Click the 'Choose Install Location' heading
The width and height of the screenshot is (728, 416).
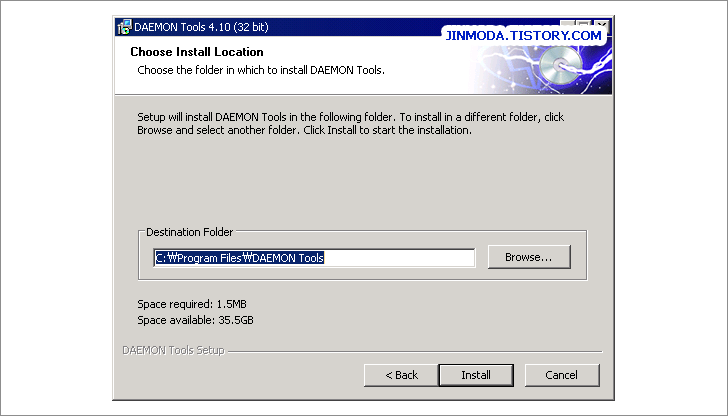tap(197, 52)
